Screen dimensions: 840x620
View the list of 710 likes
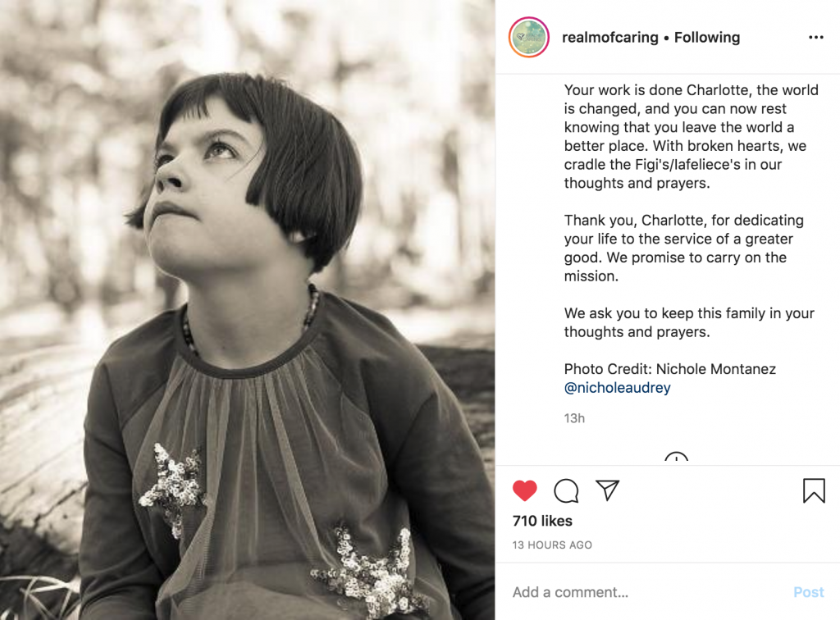(542, 521)
